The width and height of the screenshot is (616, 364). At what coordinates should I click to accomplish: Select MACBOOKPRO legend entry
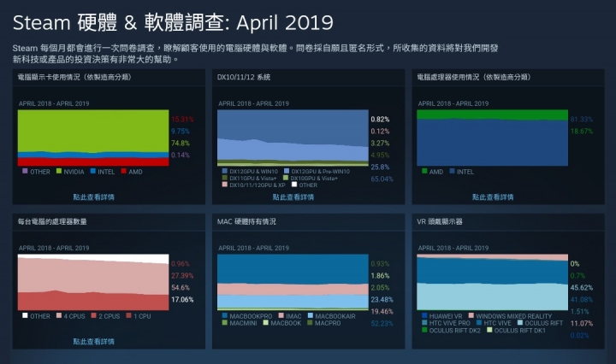(247, 316)
